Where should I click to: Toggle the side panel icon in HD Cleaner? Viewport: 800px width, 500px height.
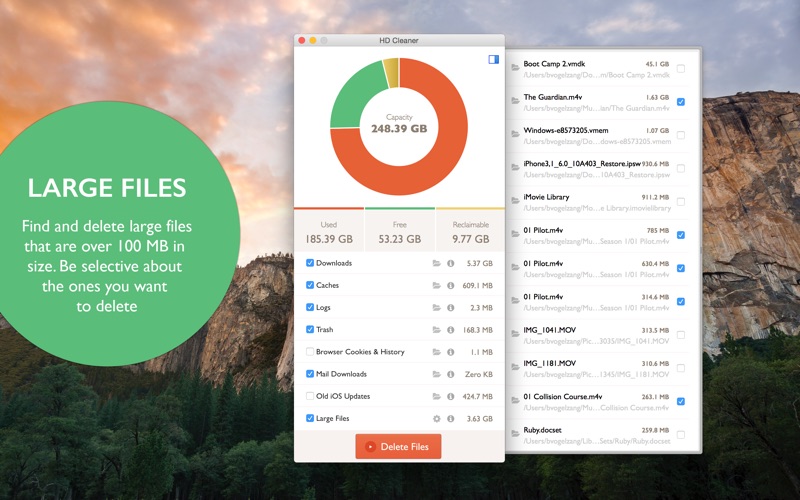493,60
